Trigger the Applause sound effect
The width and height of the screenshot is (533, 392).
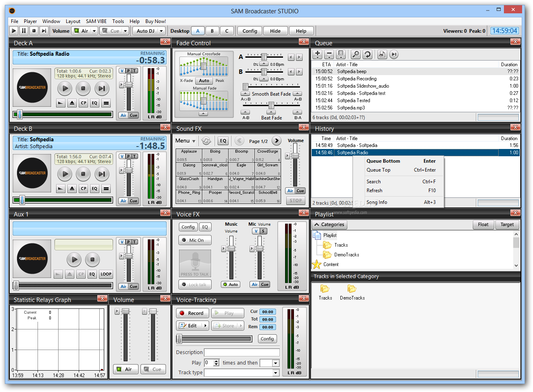pos(189,155)
